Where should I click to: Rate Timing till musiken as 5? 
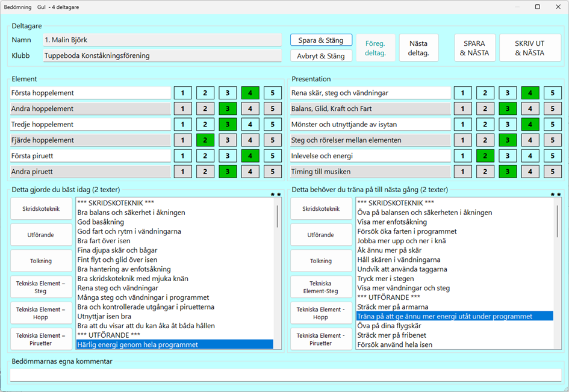[x=552, y=172]
